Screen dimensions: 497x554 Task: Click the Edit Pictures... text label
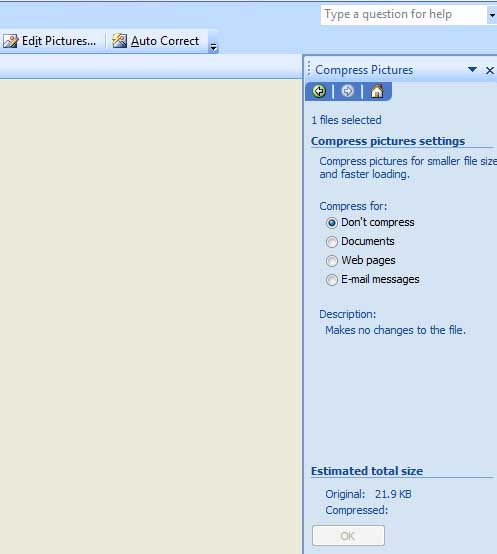click(x=59, y=41)
